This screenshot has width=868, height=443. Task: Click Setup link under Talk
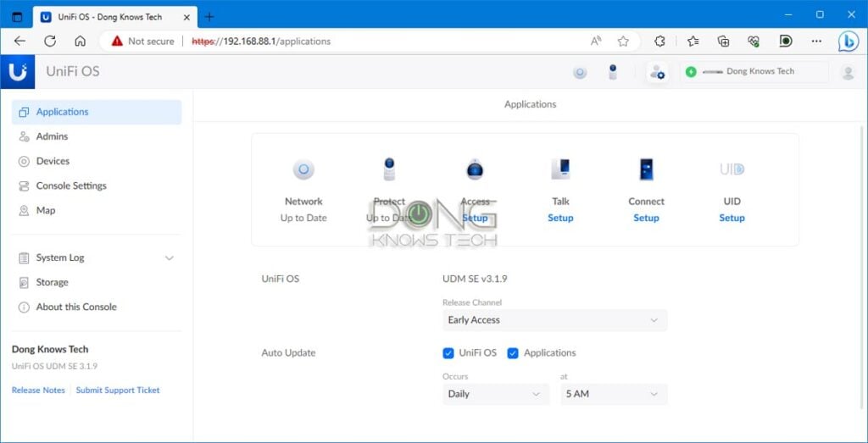coord(560,218)
